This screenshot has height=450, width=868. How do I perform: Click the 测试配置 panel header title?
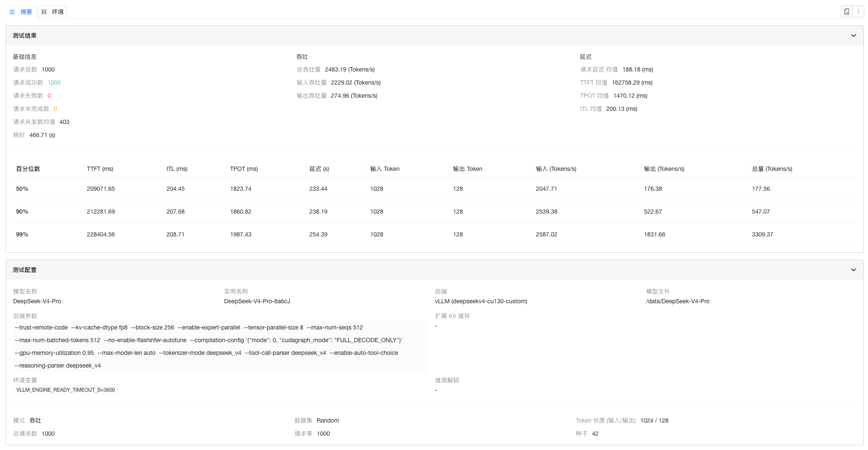tap(25, 270)
